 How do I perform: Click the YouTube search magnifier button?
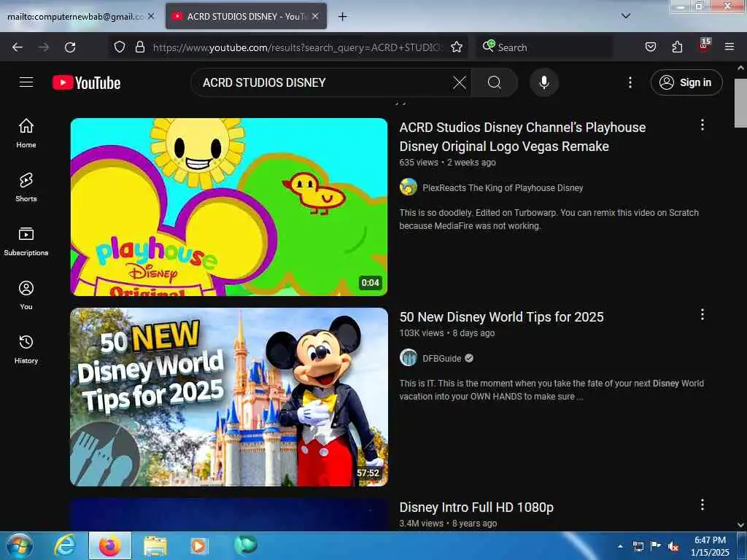495,82
